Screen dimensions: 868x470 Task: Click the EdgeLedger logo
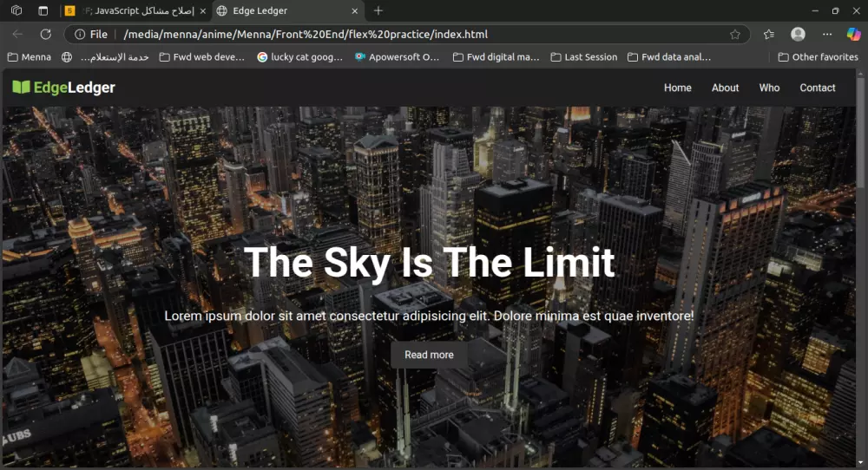[63, 88]
